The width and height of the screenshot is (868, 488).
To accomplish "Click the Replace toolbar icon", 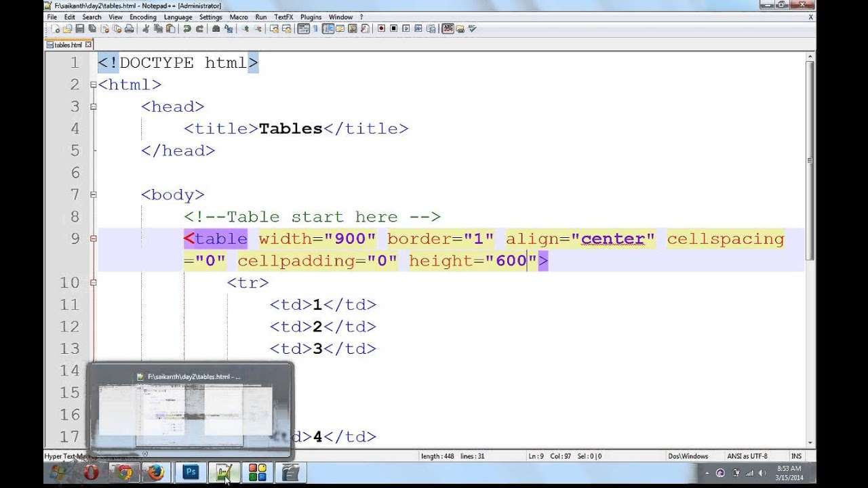I will tap(229, 28).
